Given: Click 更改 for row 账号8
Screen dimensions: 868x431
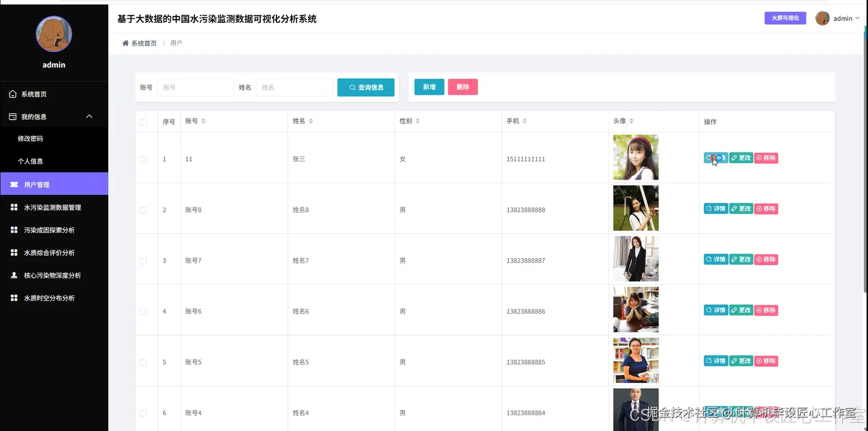Looking at the screenshot, I should pyautogui.click(x=741, y=209).
